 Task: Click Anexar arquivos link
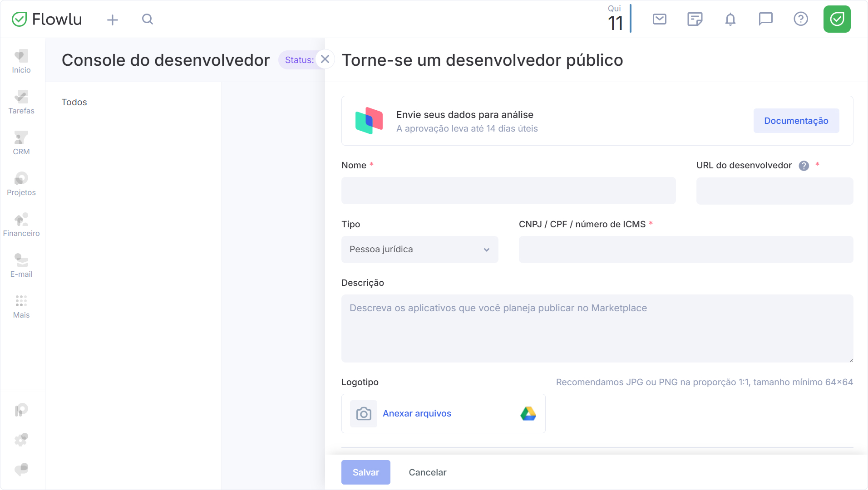[417, 413]
